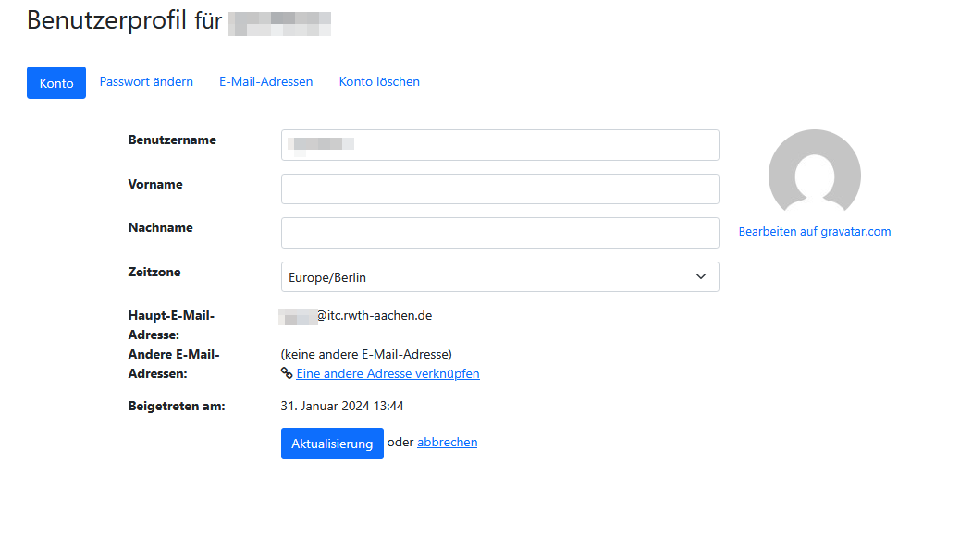Viewport: 972px width, 560px height.
Task: Select the Konto löschen tab
Action: [379, 81]
